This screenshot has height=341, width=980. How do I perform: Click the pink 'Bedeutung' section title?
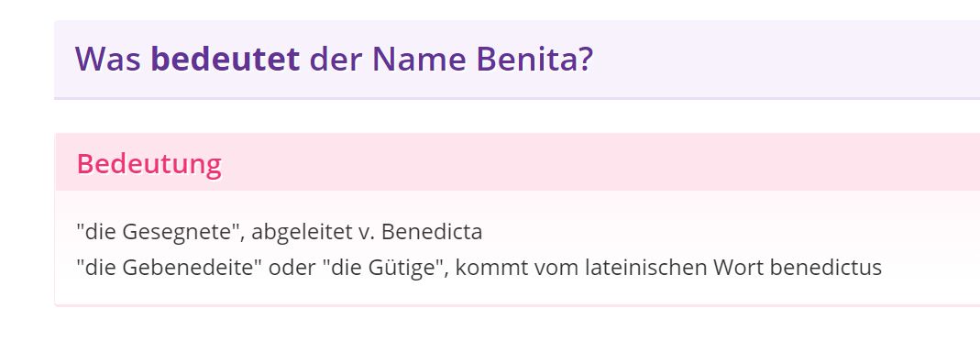[x=149, y=164]
